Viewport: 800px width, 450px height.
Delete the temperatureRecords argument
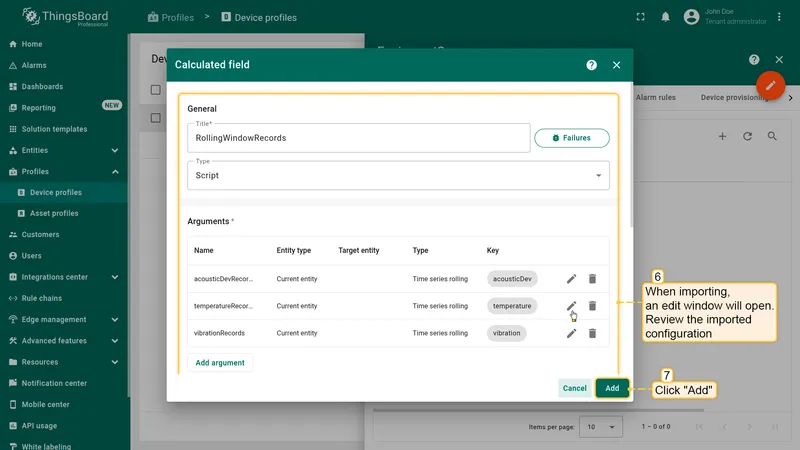click(592, 306)
